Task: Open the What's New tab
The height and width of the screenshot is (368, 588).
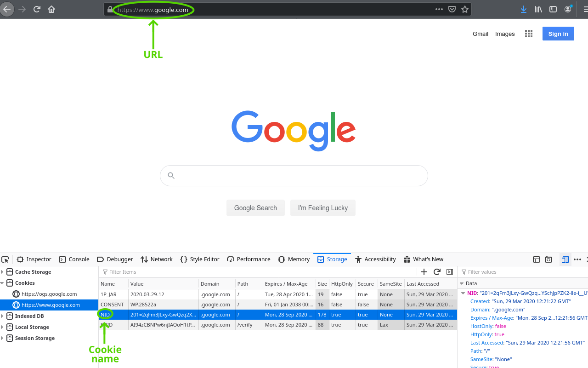Action: coord(423,259)
